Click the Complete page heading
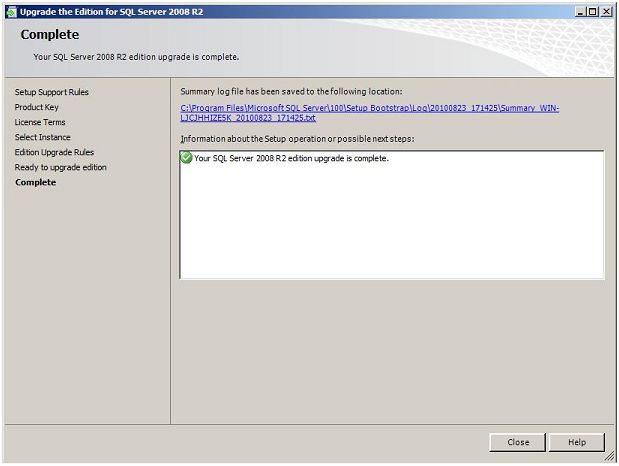 coord(50,34)
